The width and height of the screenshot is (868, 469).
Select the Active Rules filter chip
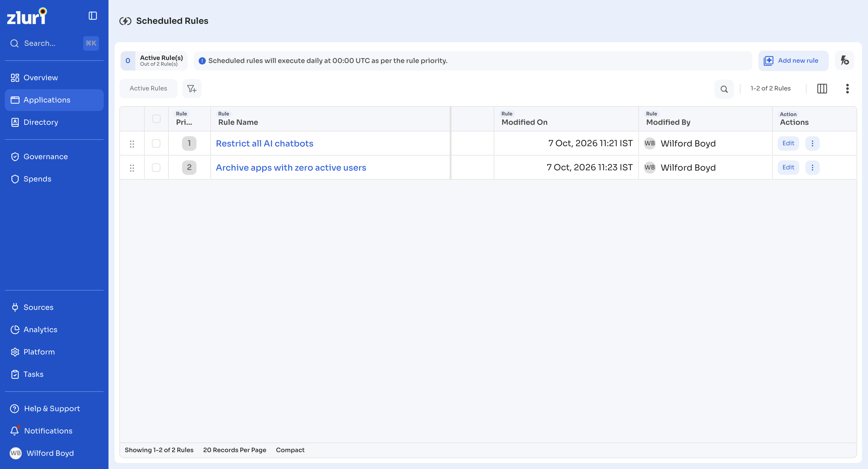pos(148,88)
